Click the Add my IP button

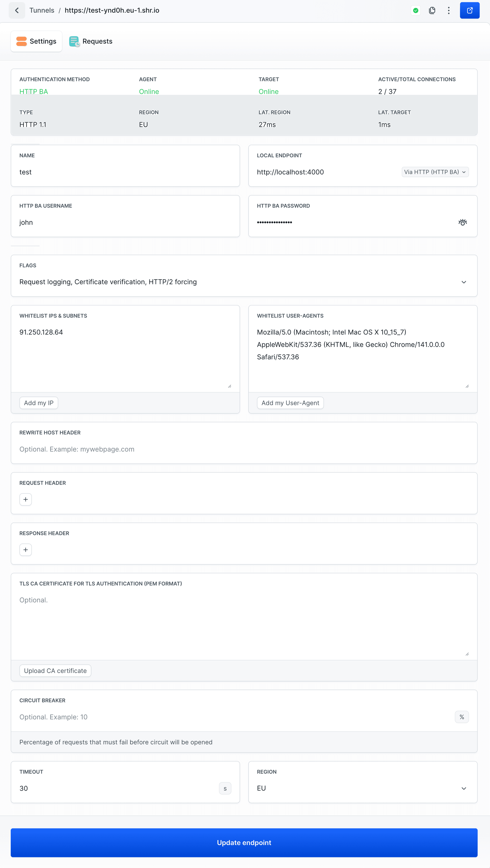click(39, 403)
